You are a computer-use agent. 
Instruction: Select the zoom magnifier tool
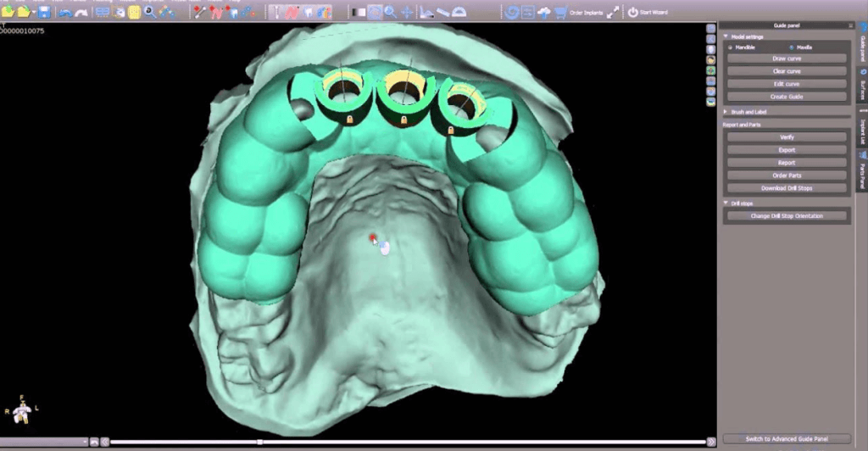click(390, 12)
